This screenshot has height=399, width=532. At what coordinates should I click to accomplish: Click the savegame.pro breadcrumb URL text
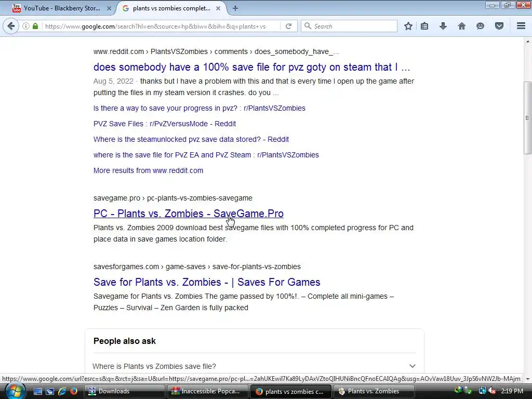[x=173, y=198]
